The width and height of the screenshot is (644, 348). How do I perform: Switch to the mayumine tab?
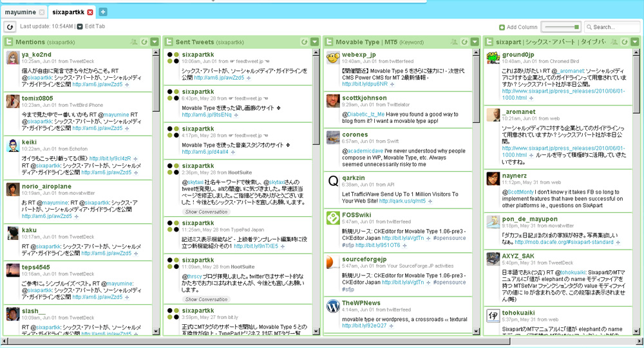(21, 12)
